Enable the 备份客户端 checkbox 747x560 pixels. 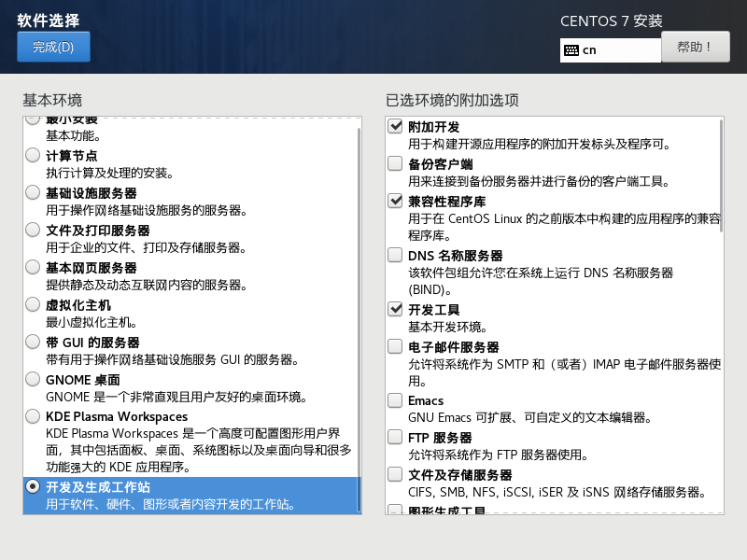click(x=395, y=164)
